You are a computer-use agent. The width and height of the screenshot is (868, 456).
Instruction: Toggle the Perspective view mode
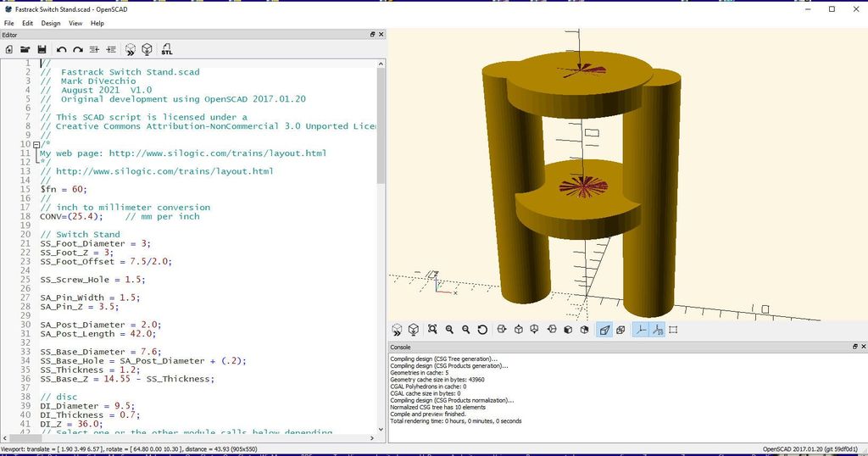click(x=604, y=330)
